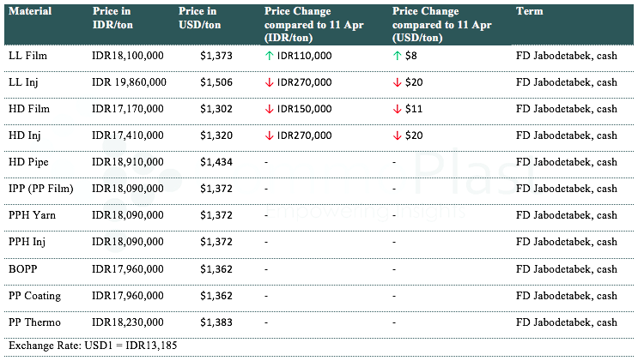The image size is (644, 361).
Task: Click the red down arrow beside HD Film $11
Action: tap(398, 109)
